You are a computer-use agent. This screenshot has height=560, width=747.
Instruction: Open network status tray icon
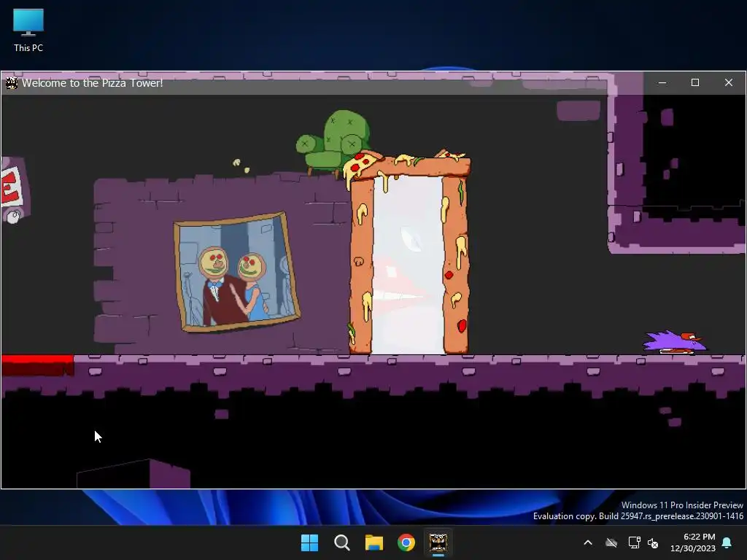coord(634,542)
